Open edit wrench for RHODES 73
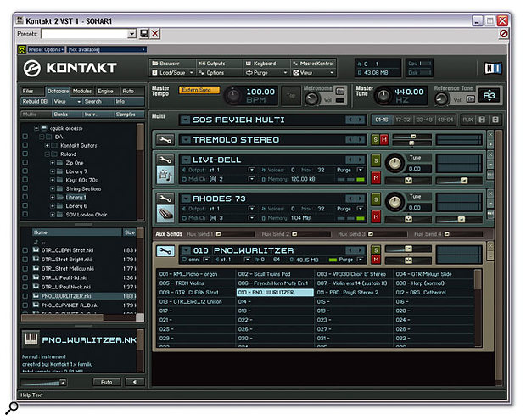 click(x=165, y=199)
